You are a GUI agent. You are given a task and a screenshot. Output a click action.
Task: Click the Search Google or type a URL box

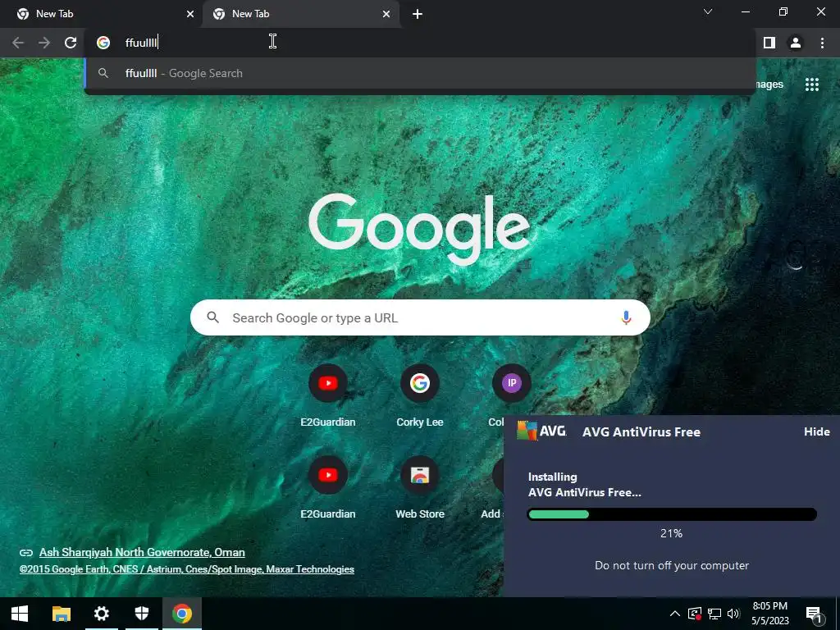point(420,317)
